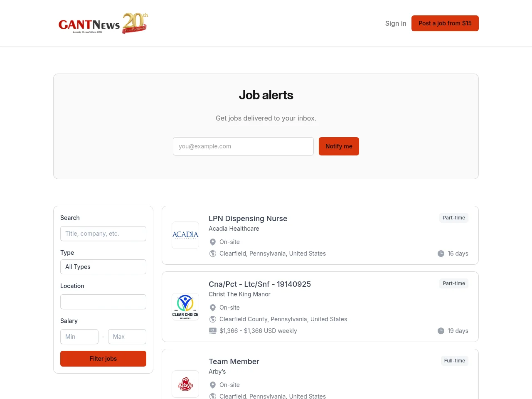Click Full-time badge on Team Member
Image resolution: width=532 pixels, height=399 pixels.
(x=455, y=361)
